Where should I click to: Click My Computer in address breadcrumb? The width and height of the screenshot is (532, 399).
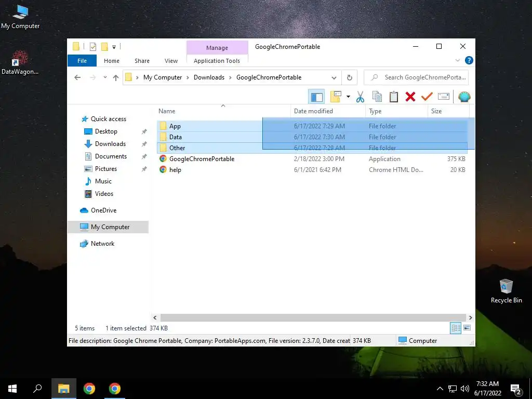coord(163,77)
